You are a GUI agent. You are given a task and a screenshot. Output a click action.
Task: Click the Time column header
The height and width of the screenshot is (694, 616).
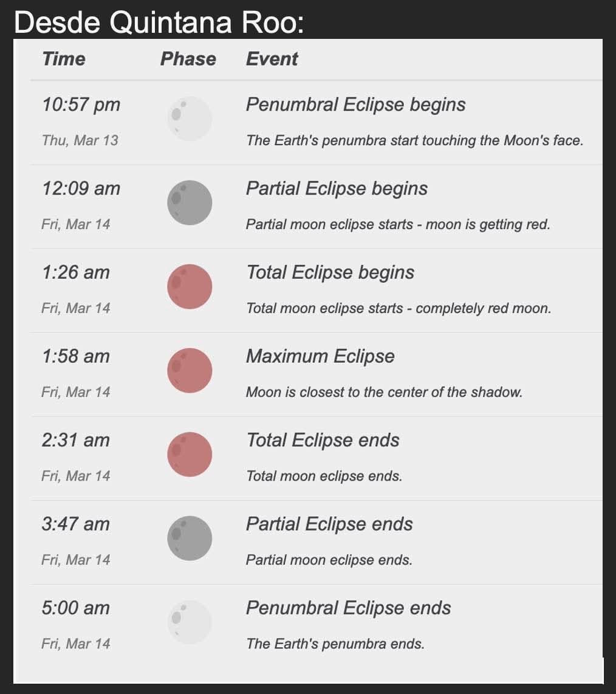64,59
